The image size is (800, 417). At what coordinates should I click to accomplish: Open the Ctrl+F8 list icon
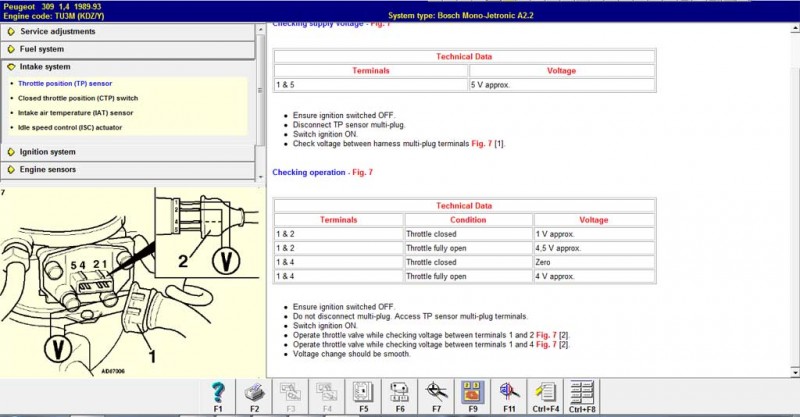pos(581,393)
